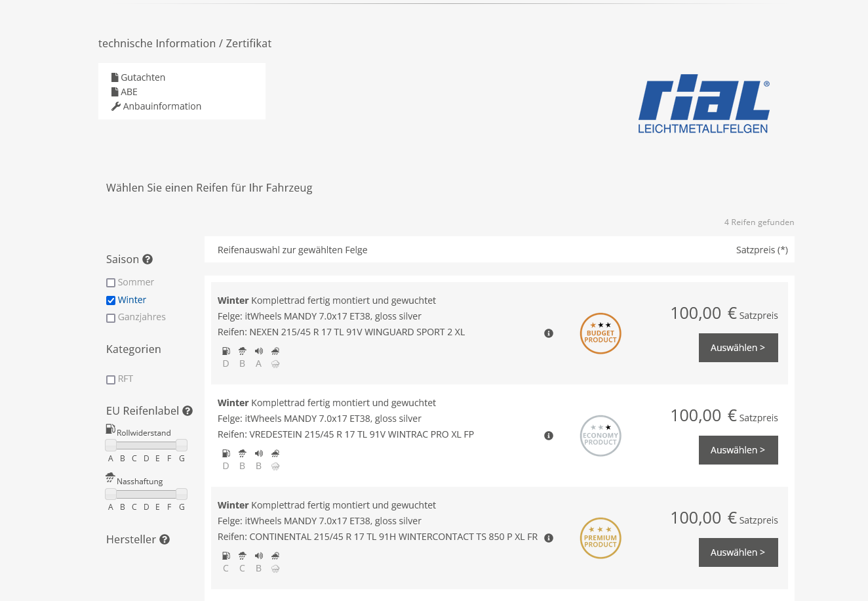
Task: Open the Hersteller help question mark
Action: pyautogui.click(x=165, y=539)
